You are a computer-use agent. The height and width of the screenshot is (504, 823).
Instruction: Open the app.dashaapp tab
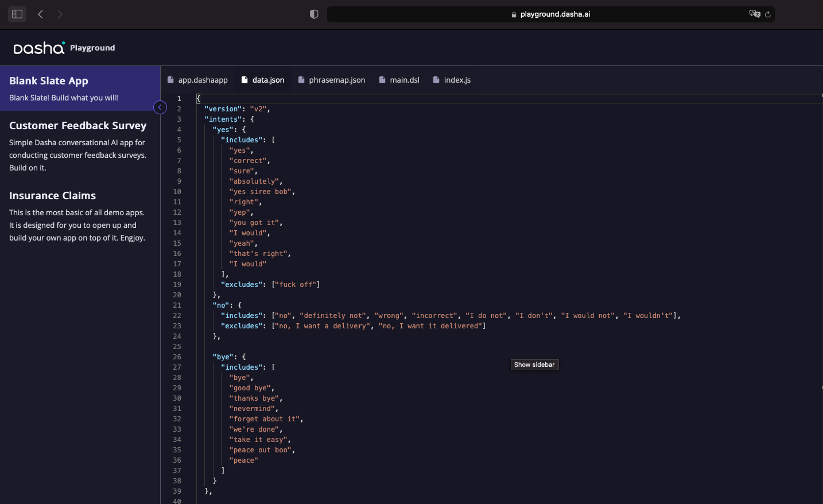(197, 80)
